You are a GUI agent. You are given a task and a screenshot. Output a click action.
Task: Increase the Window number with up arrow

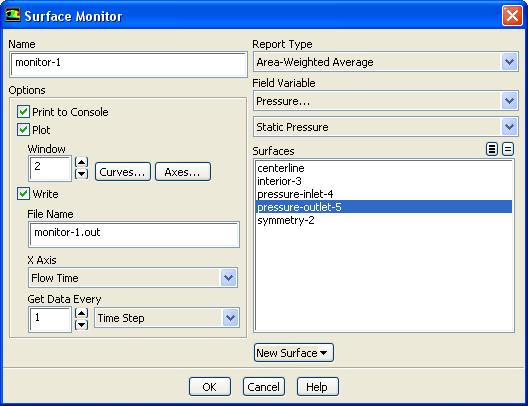[81, 162]
